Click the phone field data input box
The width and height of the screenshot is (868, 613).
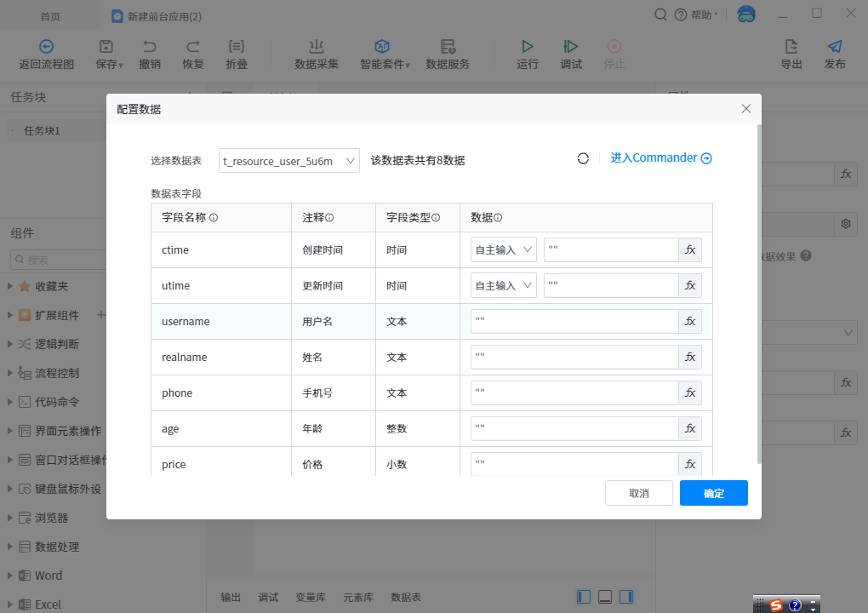574,393
